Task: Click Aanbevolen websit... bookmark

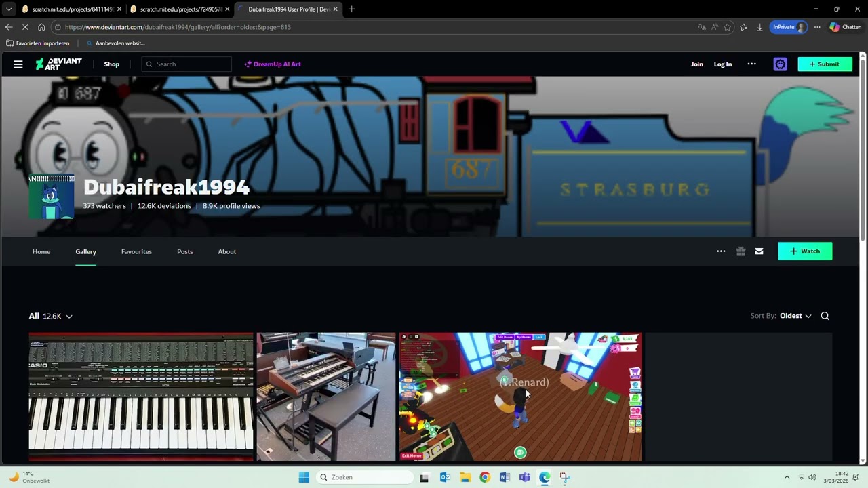Action: point(115,43)
